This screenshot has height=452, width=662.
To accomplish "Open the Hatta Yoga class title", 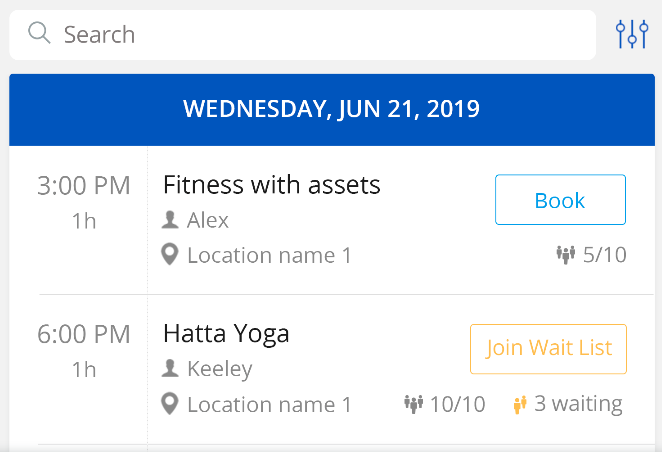I will tap(226, 334).
